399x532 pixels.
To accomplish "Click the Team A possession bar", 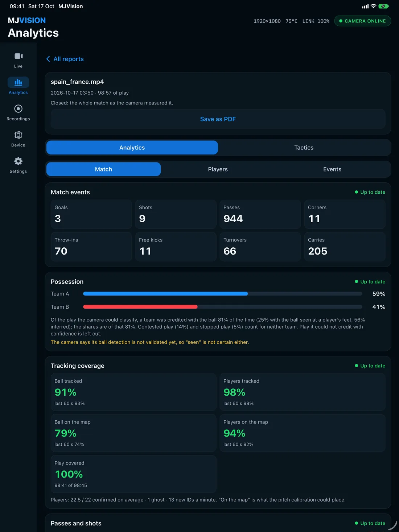I will click(x=223, y=294).
